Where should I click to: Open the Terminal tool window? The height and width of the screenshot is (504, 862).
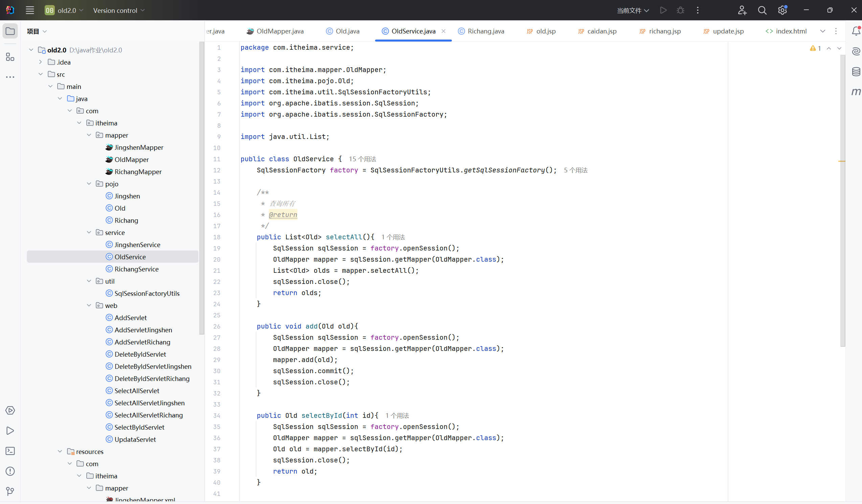10,451
